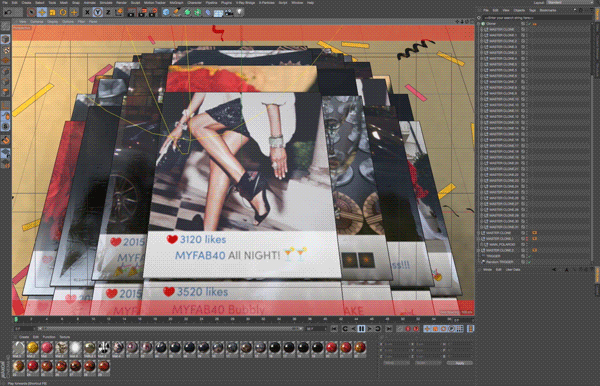
Task: Go to start of animation
Action: point(334,329)
